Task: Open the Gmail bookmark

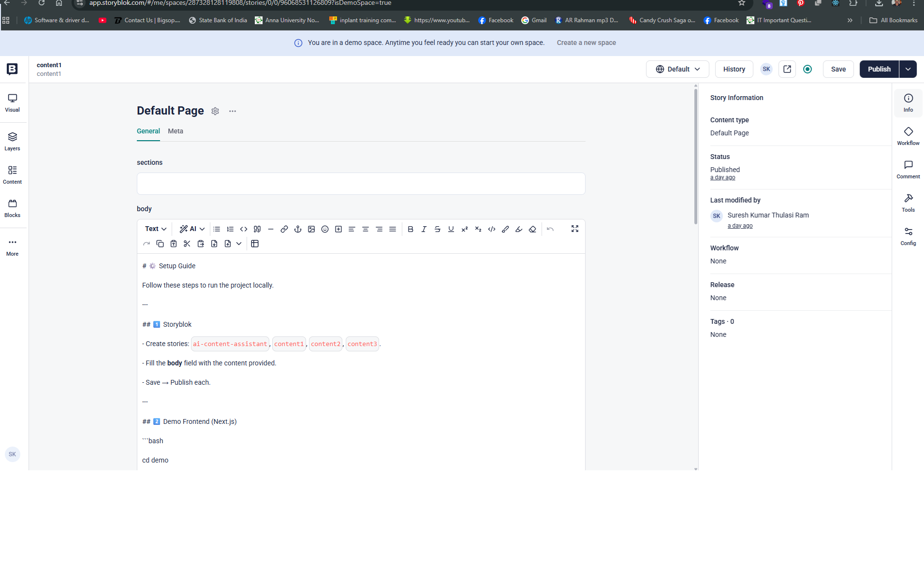Action: (x=534, y=20)
